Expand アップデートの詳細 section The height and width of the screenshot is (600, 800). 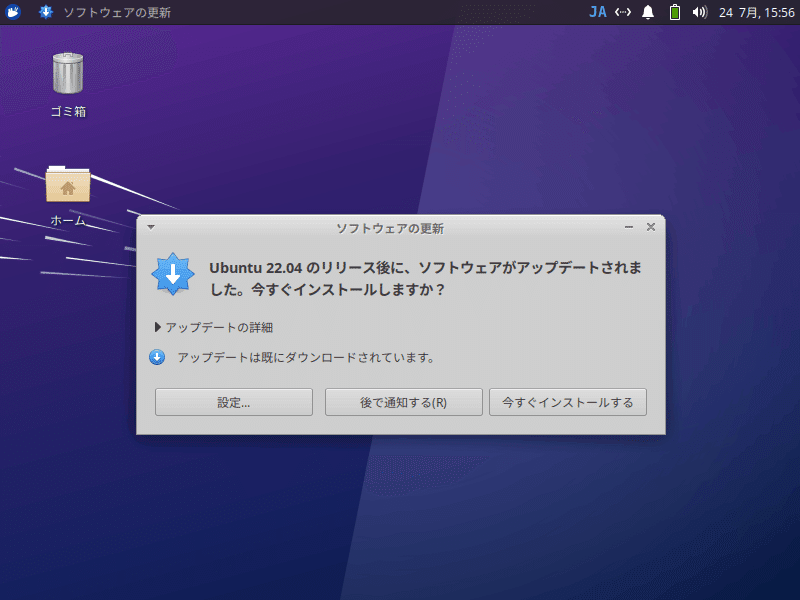[x=214, y=327]
